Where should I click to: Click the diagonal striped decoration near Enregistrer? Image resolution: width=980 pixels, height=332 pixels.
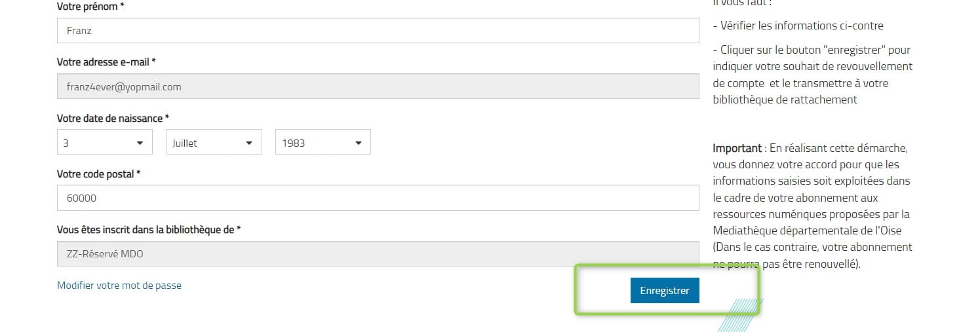click(740, 315)
